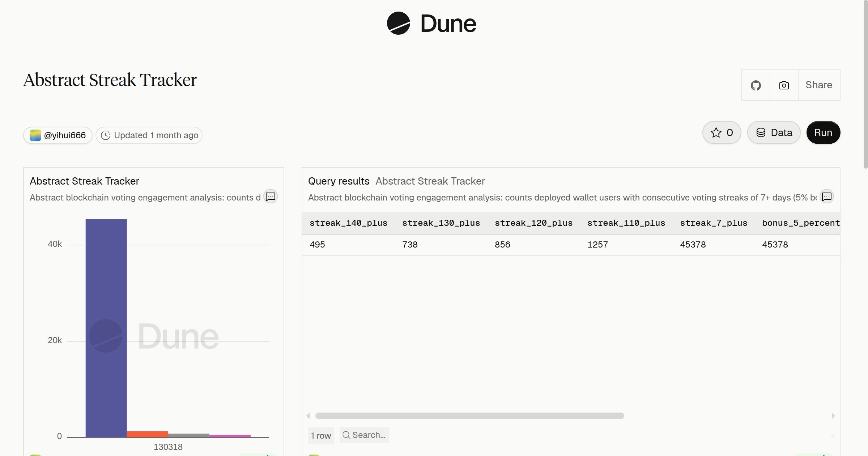This screenshot has height=456, width=868.
Task: Click the bonus_5_percent column header
Action: 801,223
